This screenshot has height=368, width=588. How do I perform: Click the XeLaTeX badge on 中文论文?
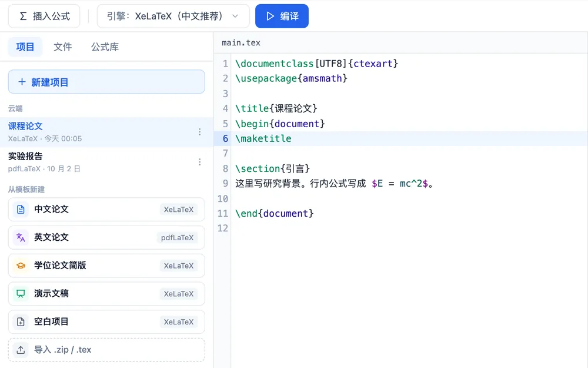pyautogui.click(x=179, y=210)
